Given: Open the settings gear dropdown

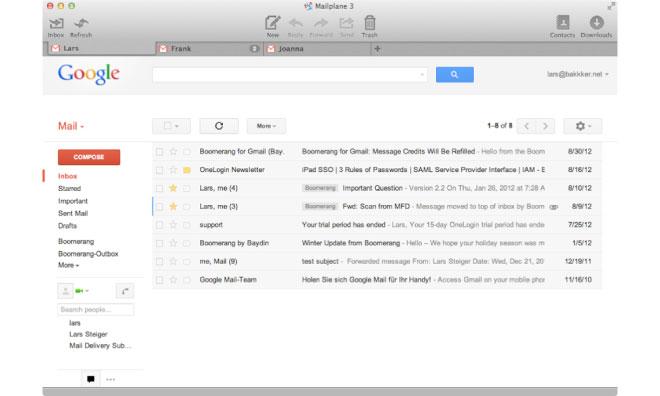Looking at the screenshot, I should click(x=583, y=126).
